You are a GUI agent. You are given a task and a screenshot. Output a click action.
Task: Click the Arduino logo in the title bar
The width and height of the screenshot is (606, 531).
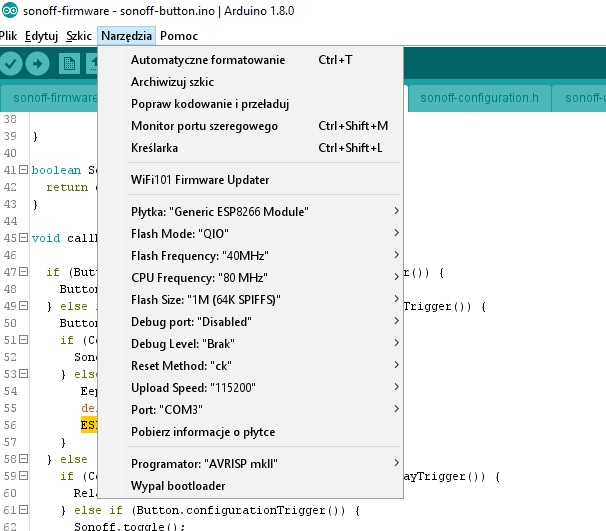point(9,10)
